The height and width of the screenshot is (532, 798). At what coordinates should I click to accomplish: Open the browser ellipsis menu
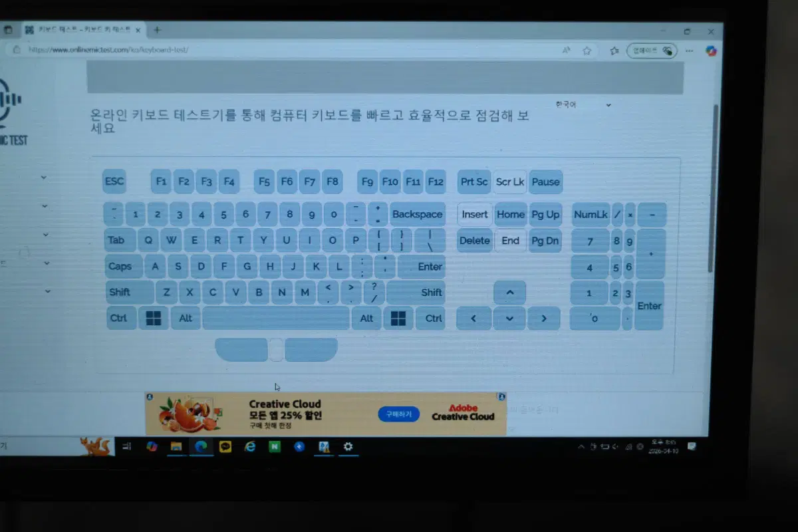tap(689, 51)
